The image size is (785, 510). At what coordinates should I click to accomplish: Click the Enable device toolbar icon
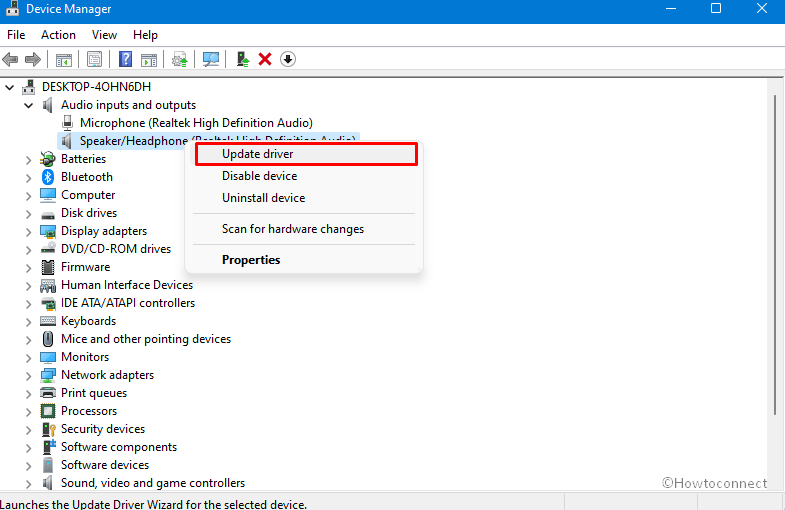tap(243, 59)
